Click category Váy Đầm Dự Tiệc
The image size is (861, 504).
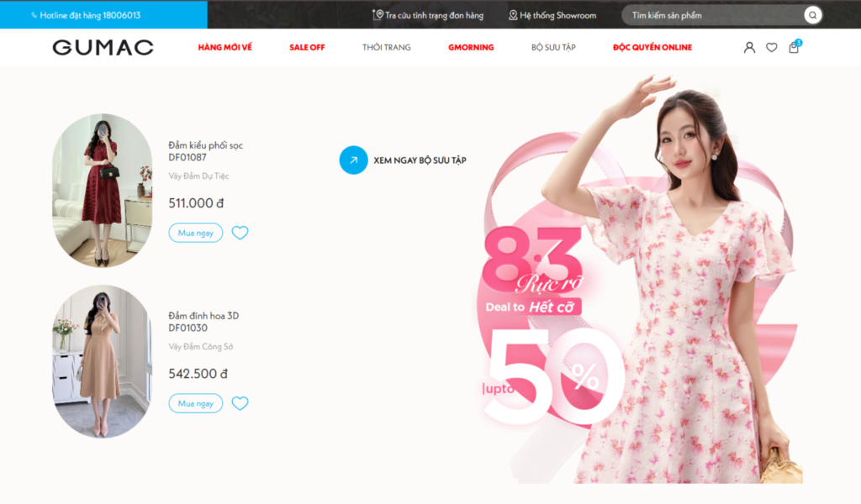198,176
